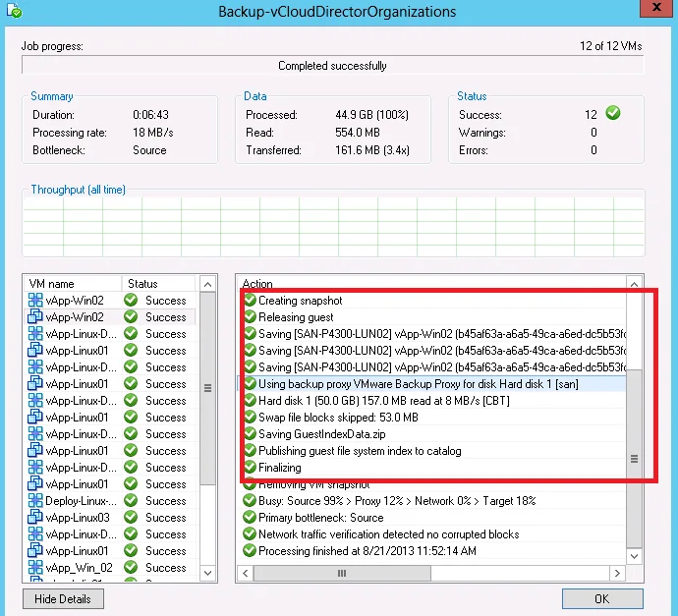Image resolution: width=678 pixels, height=616 pixels.
Task: Click the success icon beside Finalizing
Action: point(250,467)
